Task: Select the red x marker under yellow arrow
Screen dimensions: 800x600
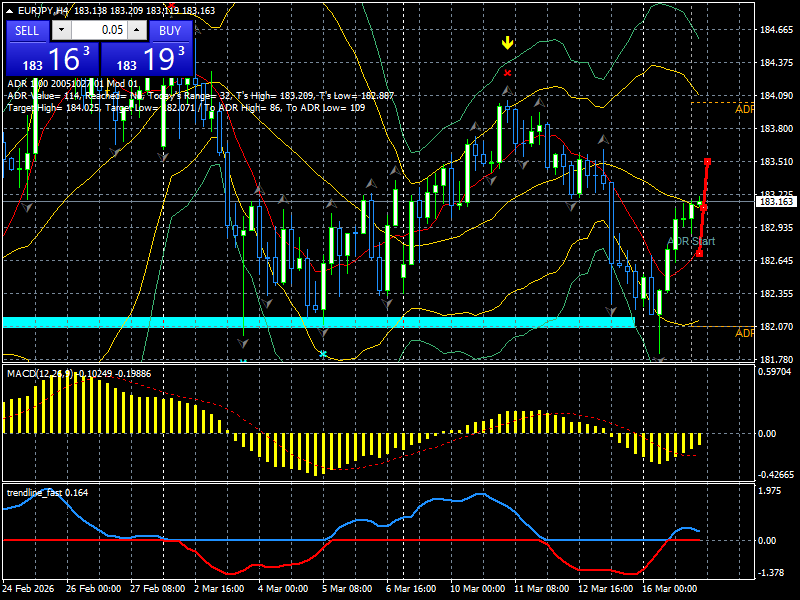Action: click(x=507, y=73)
